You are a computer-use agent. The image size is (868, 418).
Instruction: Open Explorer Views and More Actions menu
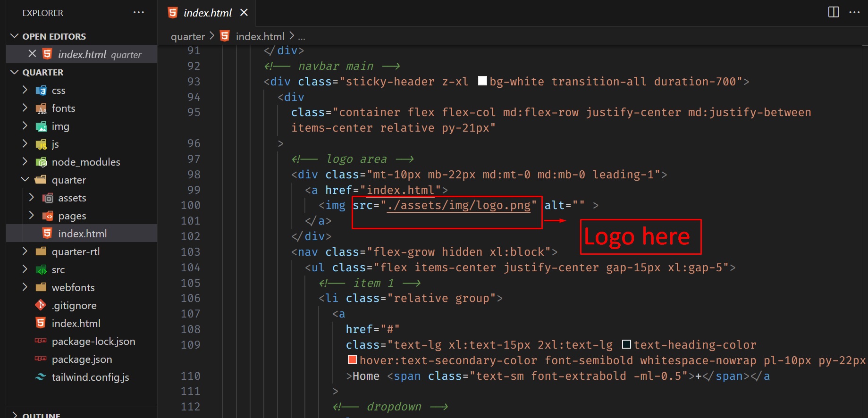pos(138,12)
